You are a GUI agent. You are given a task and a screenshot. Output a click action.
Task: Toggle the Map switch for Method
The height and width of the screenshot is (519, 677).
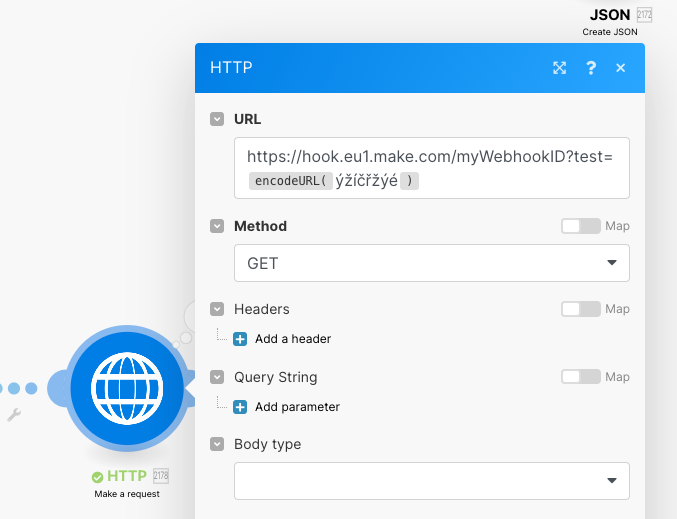pos(580,226)
